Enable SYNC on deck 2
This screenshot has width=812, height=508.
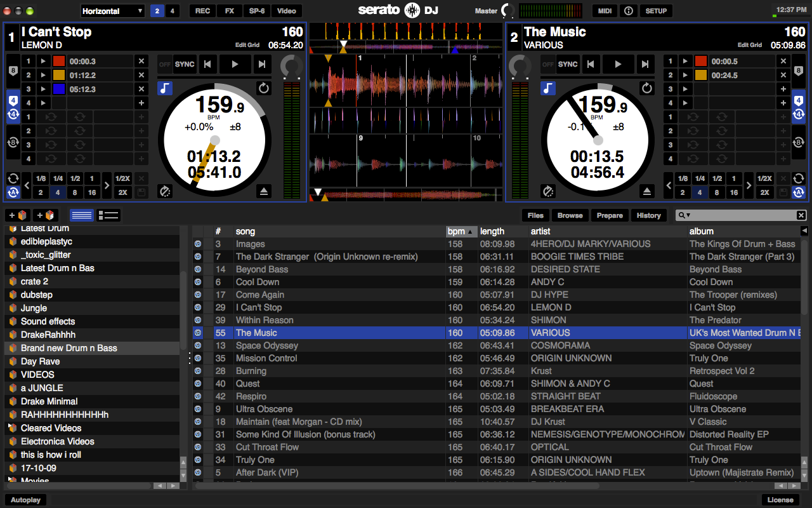coord(568,64)
